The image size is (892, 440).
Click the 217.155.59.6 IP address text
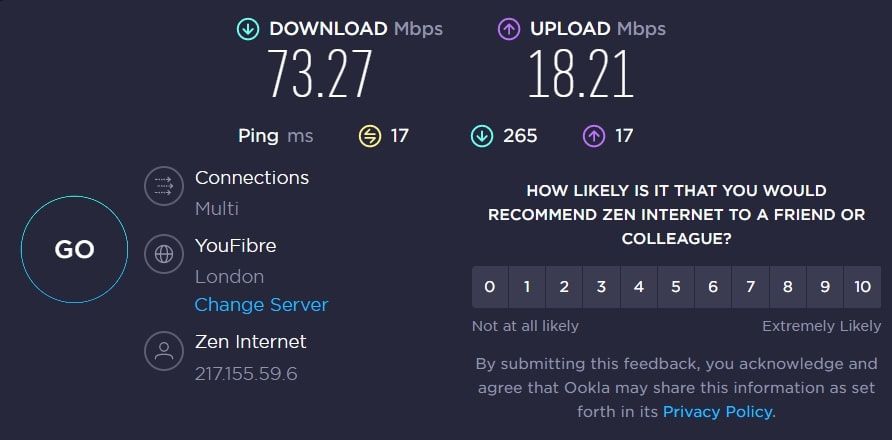pos(246,374)
